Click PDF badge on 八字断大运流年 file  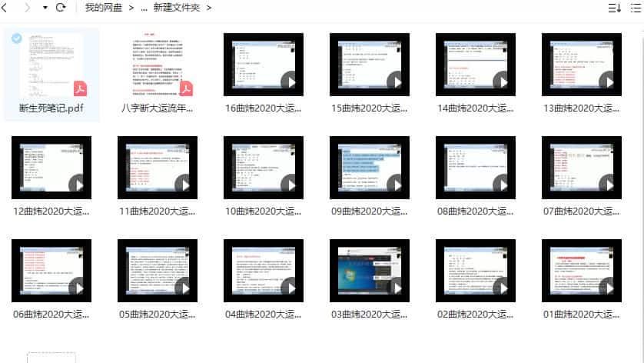pyautogui.click(x=186, y=90)
